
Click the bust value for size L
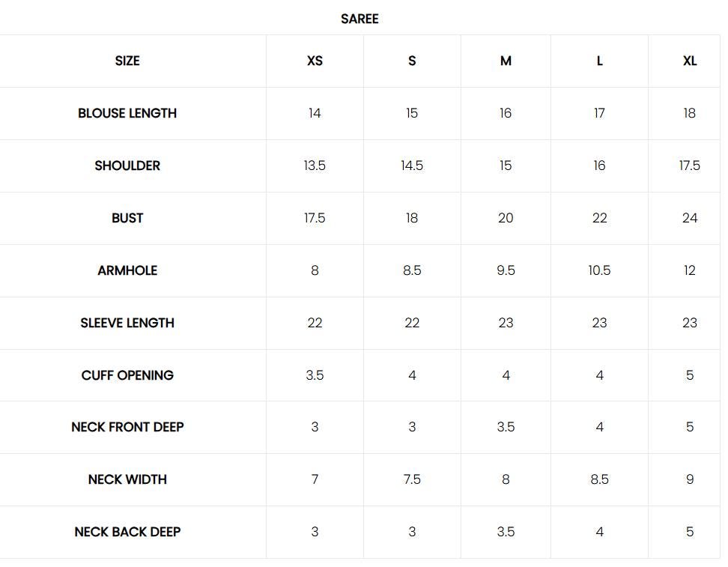click(599, 218)
